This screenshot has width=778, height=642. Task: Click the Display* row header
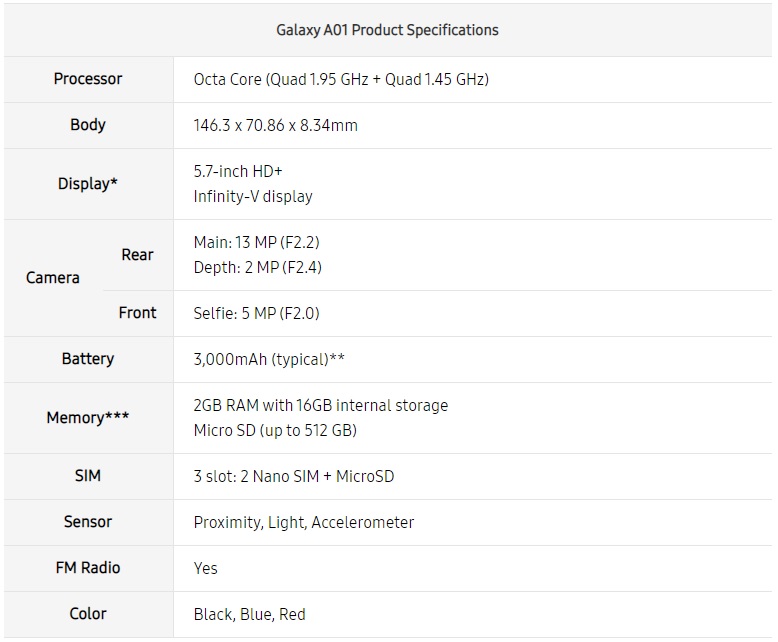88,184
